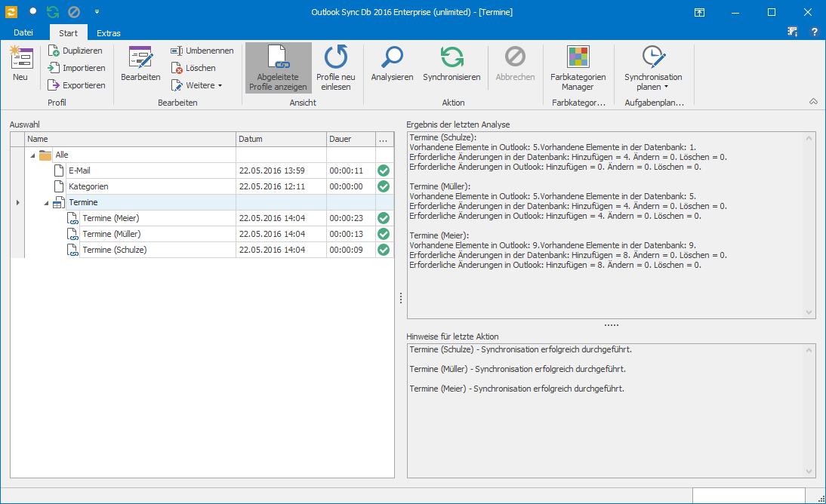826x504 pixels.
Task: Sort by the Dauer column header
Action: [x=351, y=139]
